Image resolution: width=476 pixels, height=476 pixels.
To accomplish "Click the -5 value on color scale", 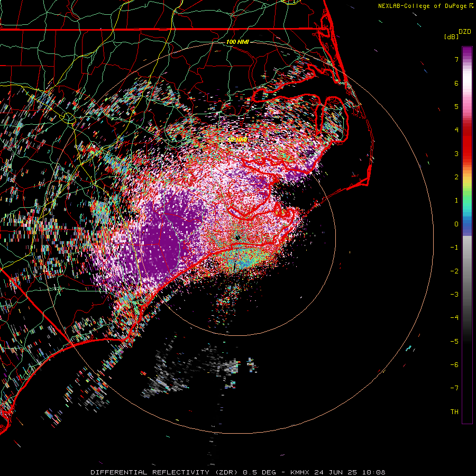I will click(454, 342).
